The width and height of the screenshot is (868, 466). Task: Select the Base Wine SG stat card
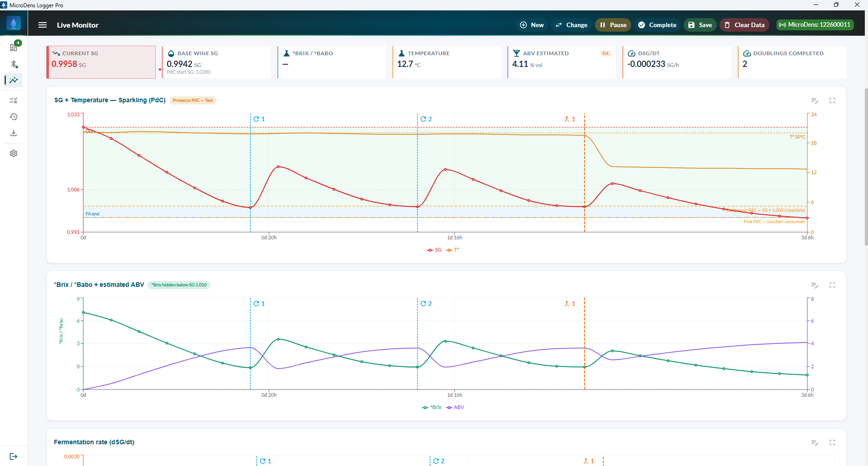(216, 62)
